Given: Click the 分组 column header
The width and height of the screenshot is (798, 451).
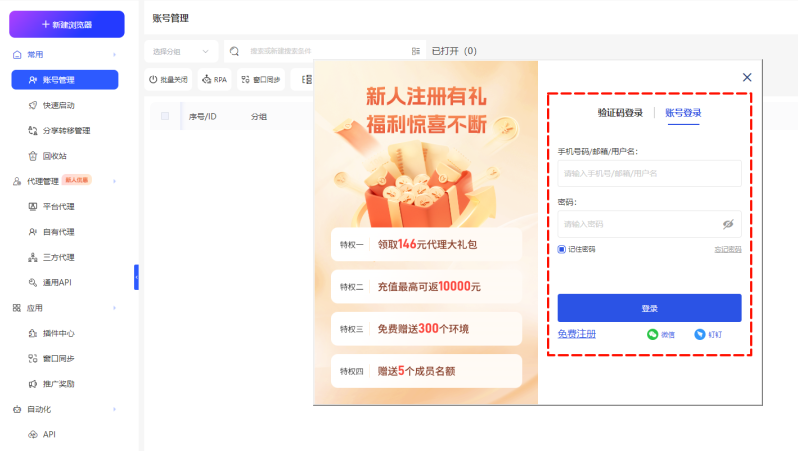Looking at the screenshot, I should [259, 117].
